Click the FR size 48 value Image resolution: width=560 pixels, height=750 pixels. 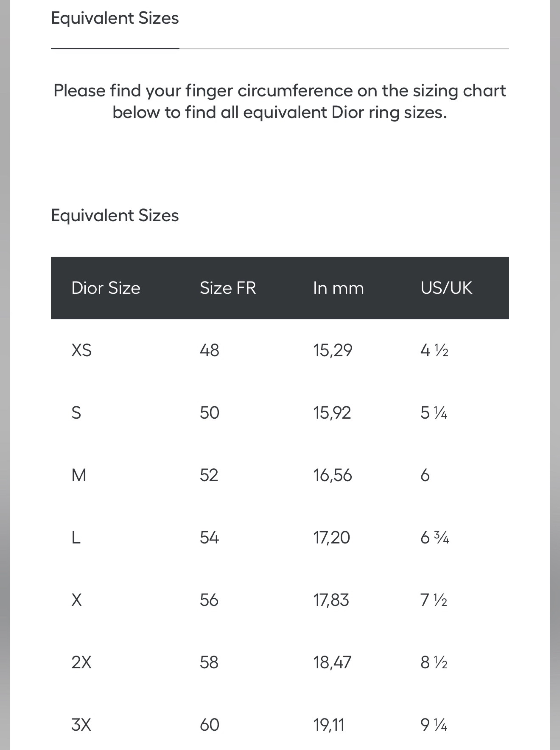[209, 350]
